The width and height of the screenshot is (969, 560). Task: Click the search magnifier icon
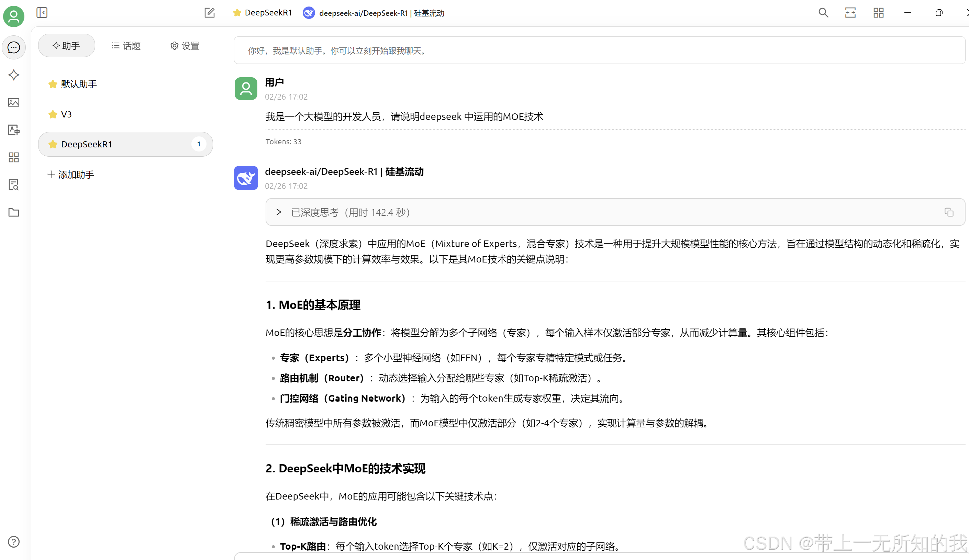pyautogui.click(x=823, y=13)
